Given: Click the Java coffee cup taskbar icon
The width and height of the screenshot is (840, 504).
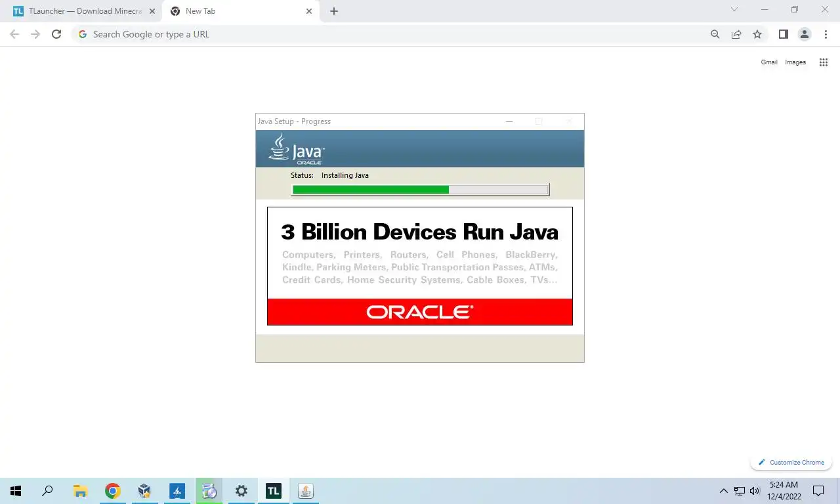Looking at the screenshot, I should [306, 491].
